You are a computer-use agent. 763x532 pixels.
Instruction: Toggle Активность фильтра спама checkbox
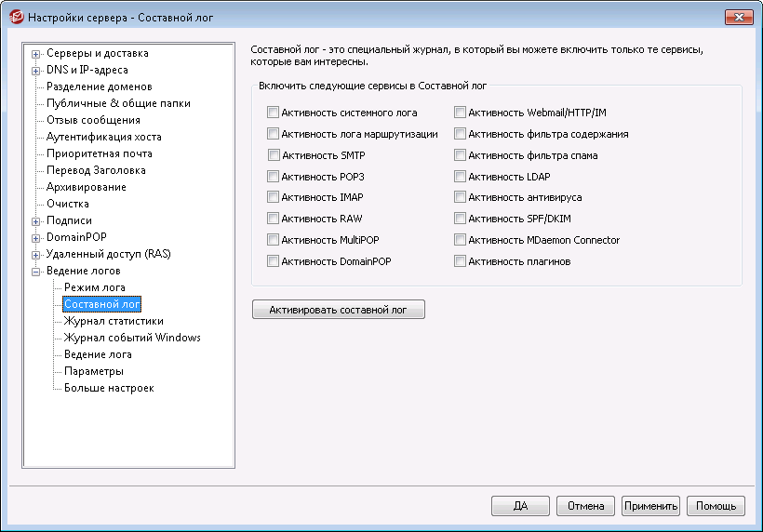[460, 155]
